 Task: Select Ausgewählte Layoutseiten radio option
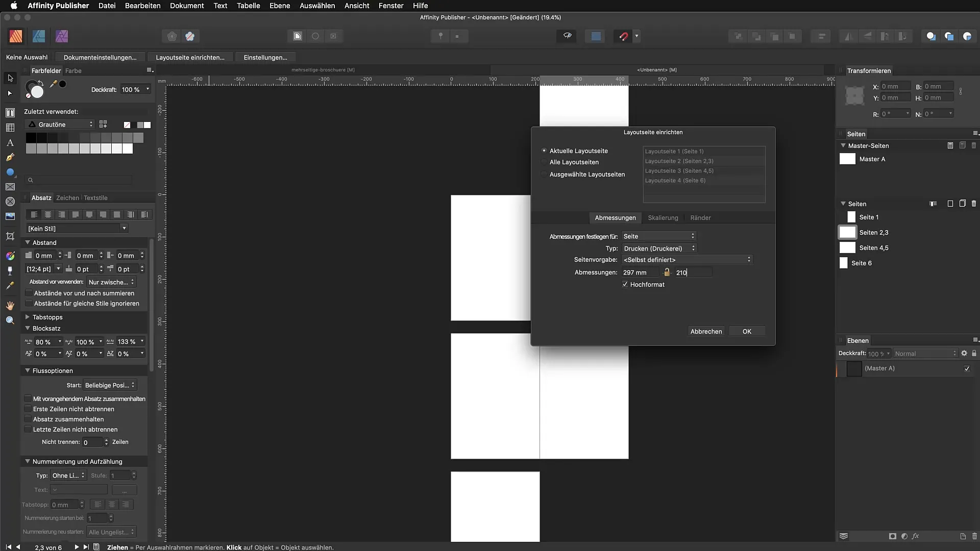click(x=544, y=174)
